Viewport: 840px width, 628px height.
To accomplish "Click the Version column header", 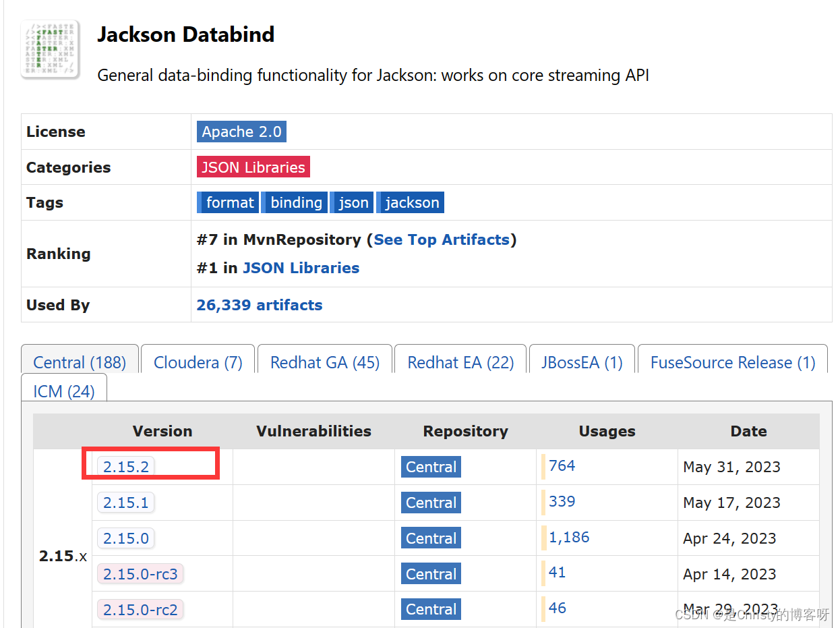I will pyautogui.click(x=162, y=431).
